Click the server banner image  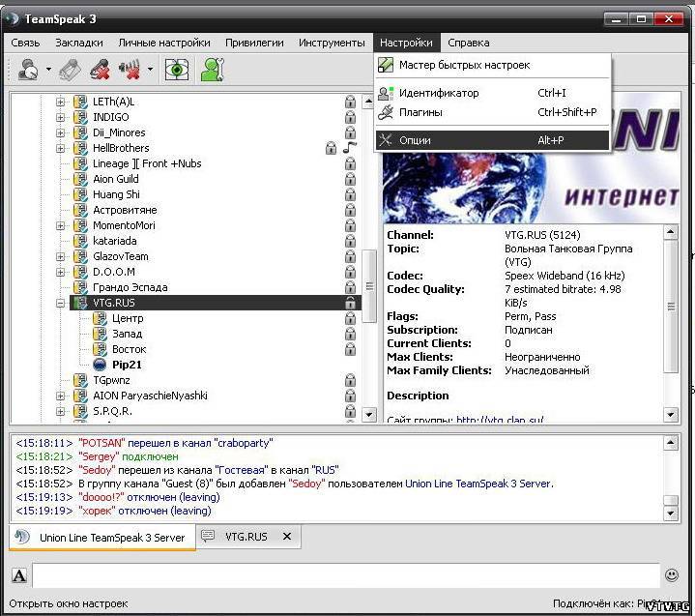(x=531, y=187)
